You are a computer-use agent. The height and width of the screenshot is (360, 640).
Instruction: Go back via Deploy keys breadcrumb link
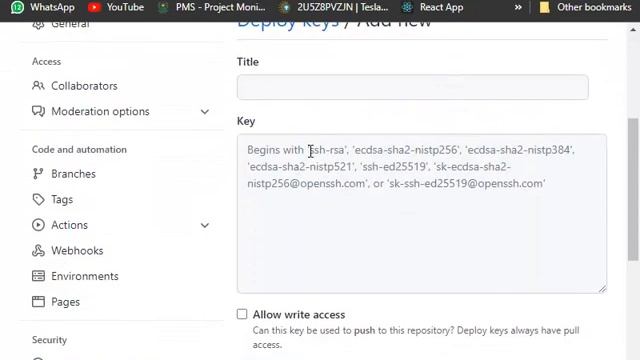288,24
